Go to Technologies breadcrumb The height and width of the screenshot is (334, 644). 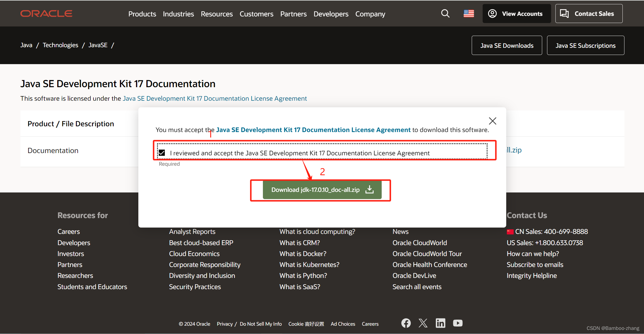[x=60, y=45]
